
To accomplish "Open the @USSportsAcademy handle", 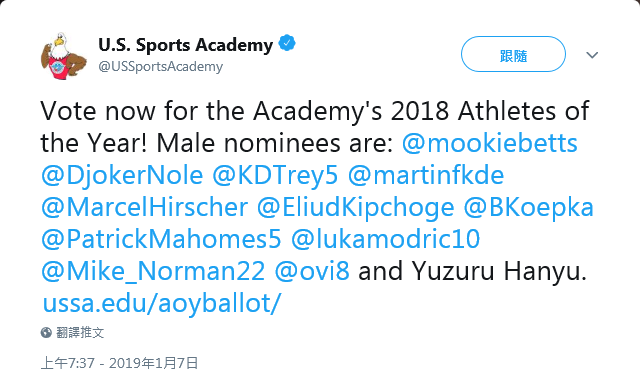I will coord(160,66).
